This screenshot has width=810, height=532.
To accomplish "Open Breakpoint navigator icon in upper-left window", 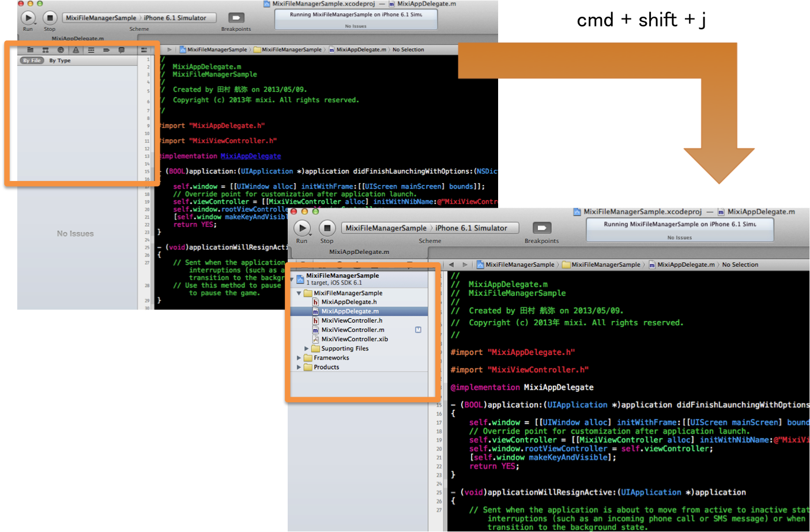I will coord(106,50).
